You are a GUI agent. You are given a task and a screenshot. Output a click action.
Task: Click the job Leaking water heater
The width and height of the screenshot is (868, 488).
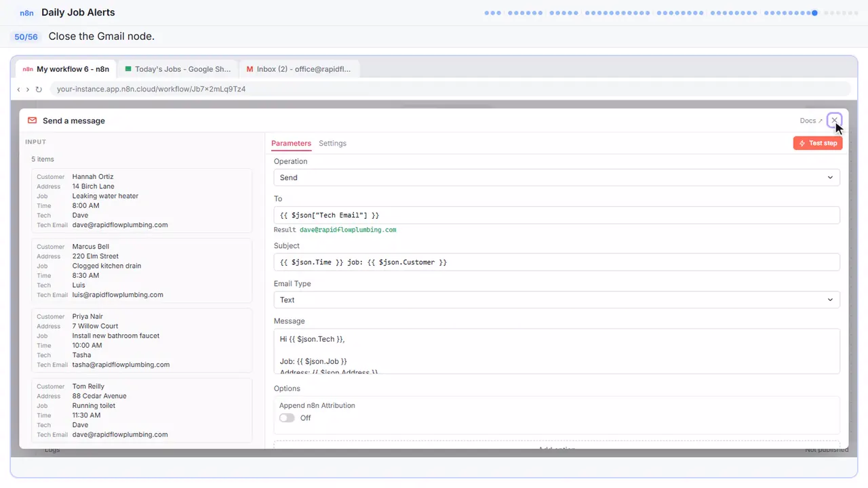pos(105,196)
